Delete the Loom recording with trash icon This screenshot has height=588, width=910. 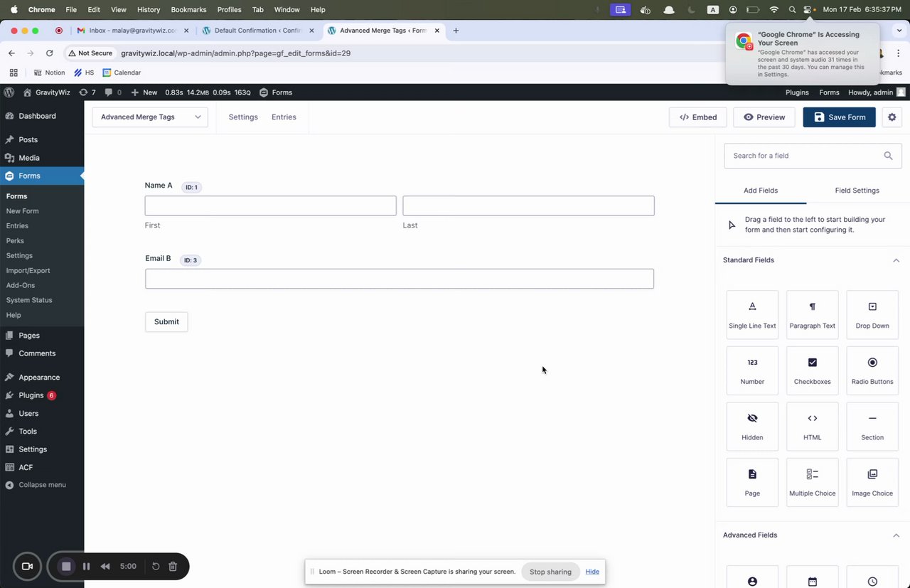pyautogui.click(x=173, y=567)
